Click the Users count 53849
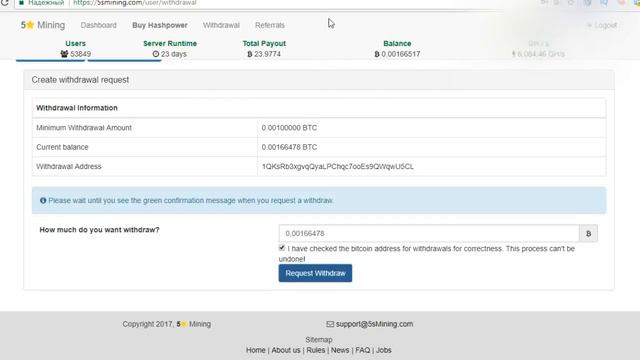The height and width of the screenshot is (360, 640). (80, 54)
